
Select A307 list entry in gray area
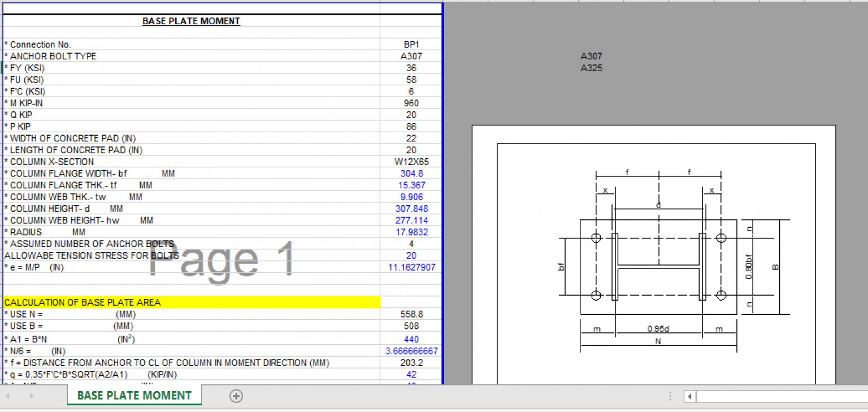[591, 56]
